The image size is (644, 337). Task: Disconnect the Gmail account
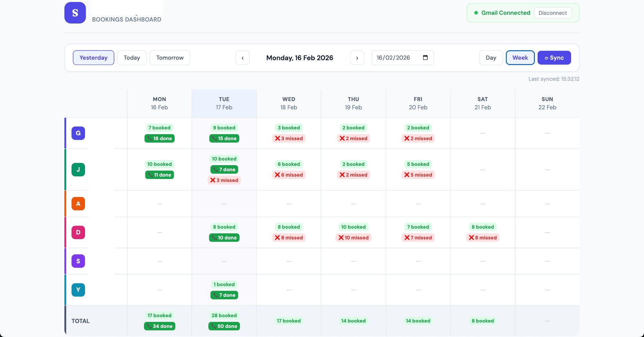point(553,13)
